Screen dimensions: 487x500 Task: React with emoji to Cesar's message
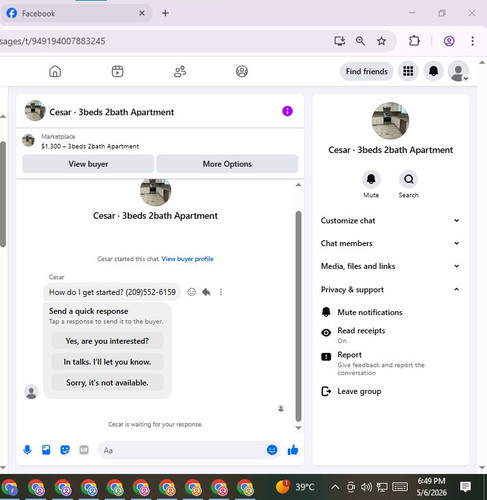pyautogui.click(x=191, y=292)
